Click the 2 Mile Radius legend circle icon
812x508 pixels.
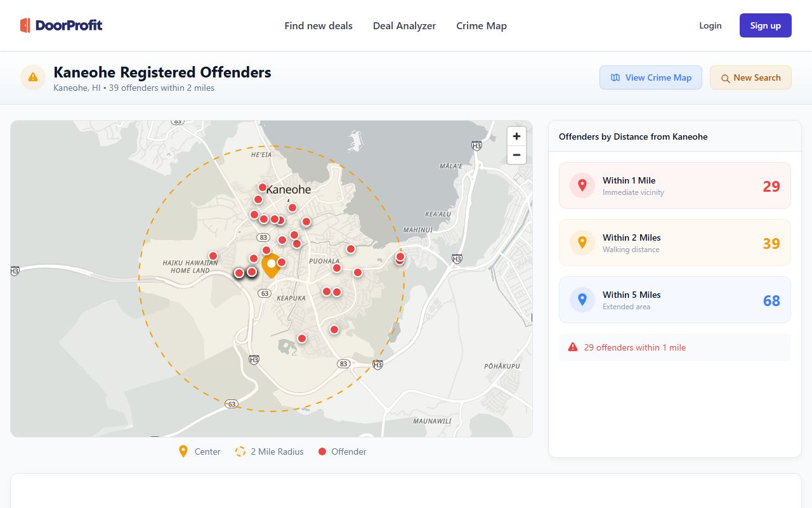[x=240, y=451]
